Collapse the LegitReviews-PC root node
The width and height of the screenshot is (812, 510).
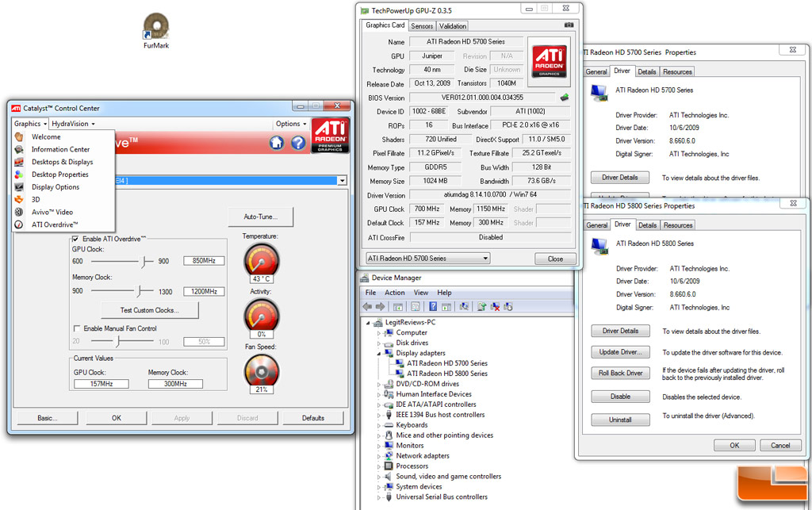coord(368,323)
